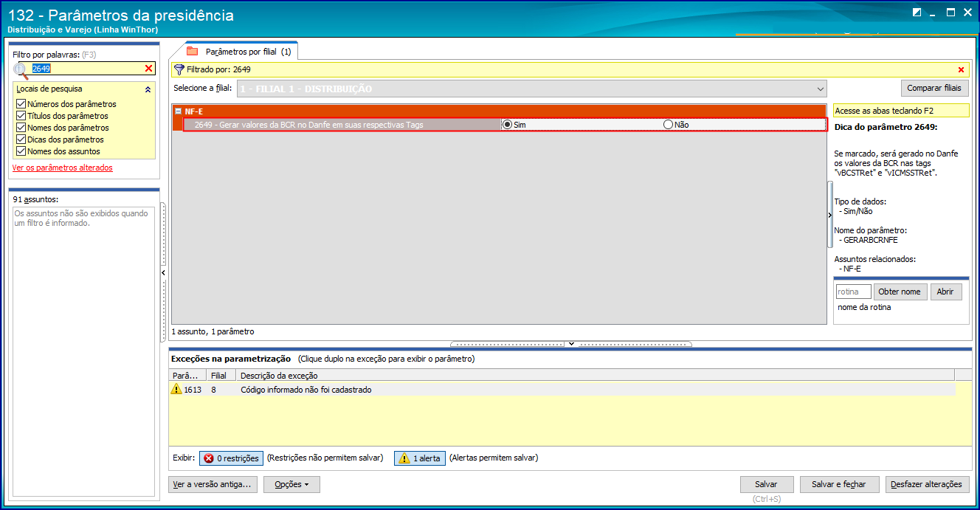The image size is (980, 510).
Task: Click the 'GERARBCRNFE' parameter name text
Action: (871, 240)
